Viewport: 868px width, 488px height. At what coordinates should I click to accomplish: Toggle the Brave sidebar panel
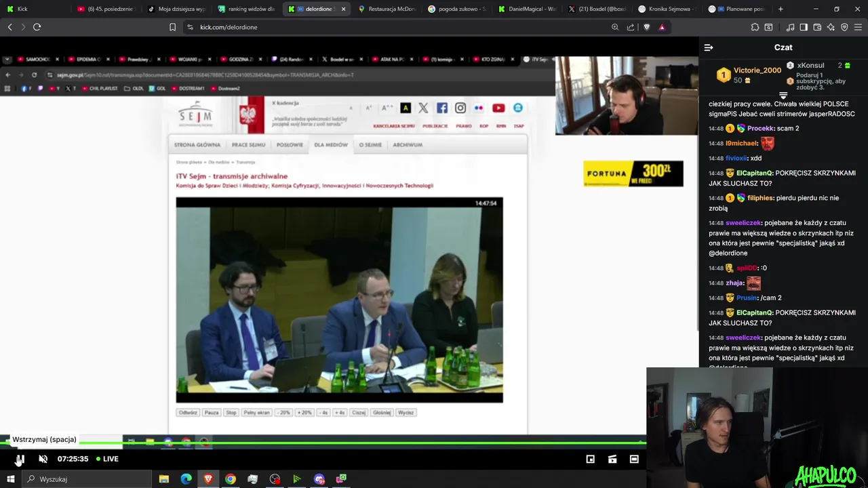coord(804,27)
